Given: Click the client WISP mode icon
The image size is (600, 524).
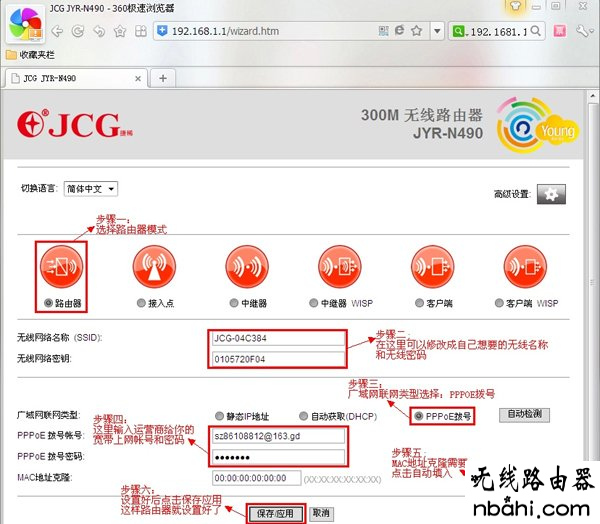Looking at the screenshot, I should point(525,266).
